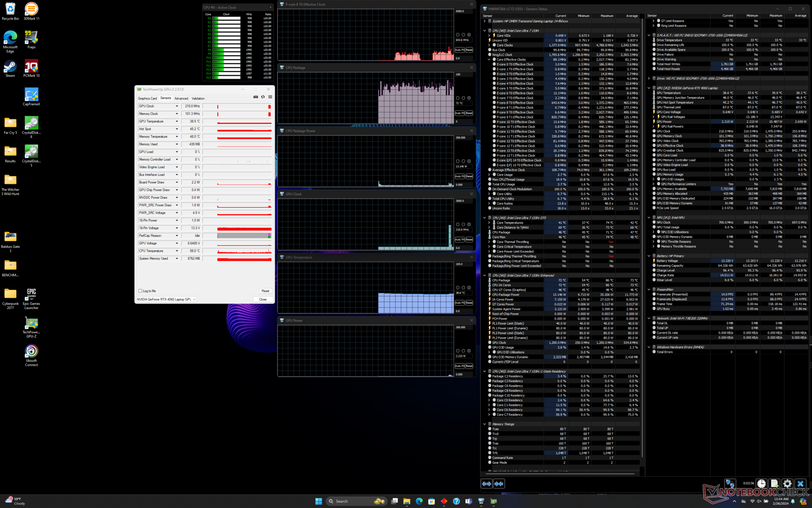Screen dimensions: 812x508
Task: Click Auto Fit on CPU Package graph
Action: pyautogui.click(x=459, y=113)
